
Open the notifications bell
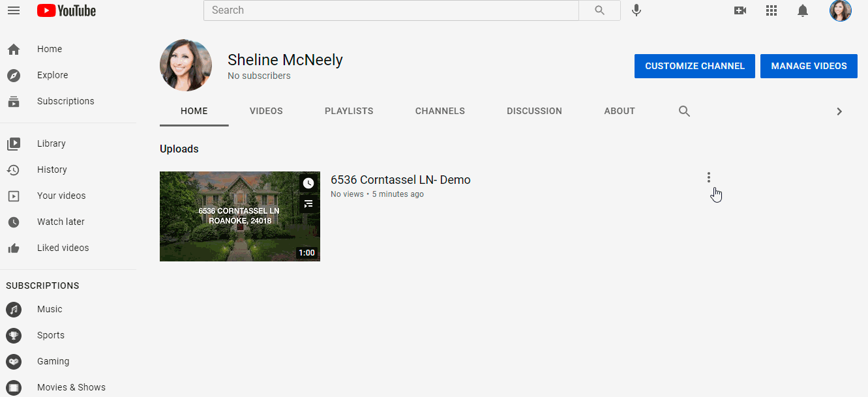tap(803, 10)
